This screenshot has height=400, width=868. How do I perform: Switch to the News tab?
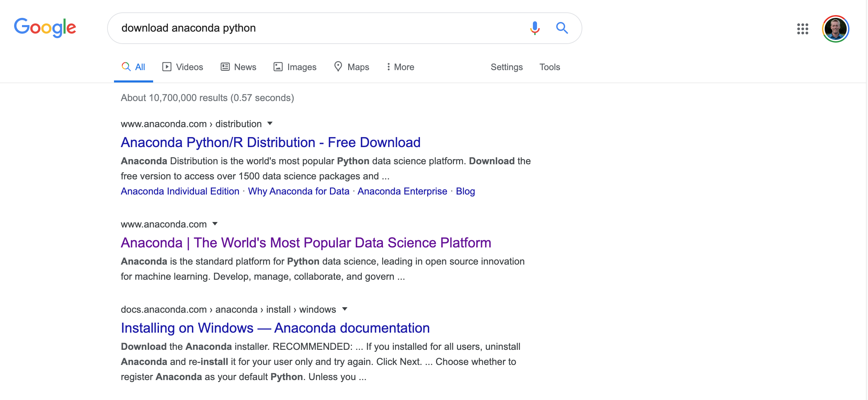point(238,67)
